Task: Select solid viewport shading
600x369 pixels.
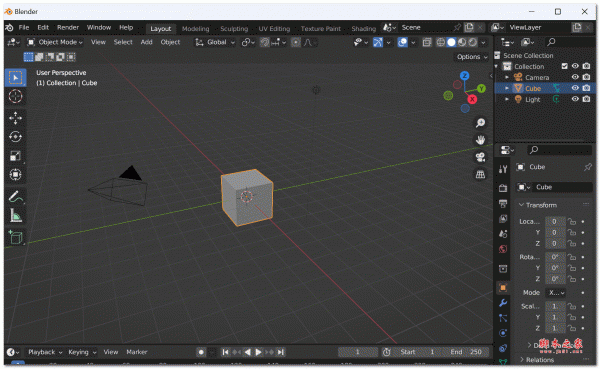Action: (x=452, y=42)
